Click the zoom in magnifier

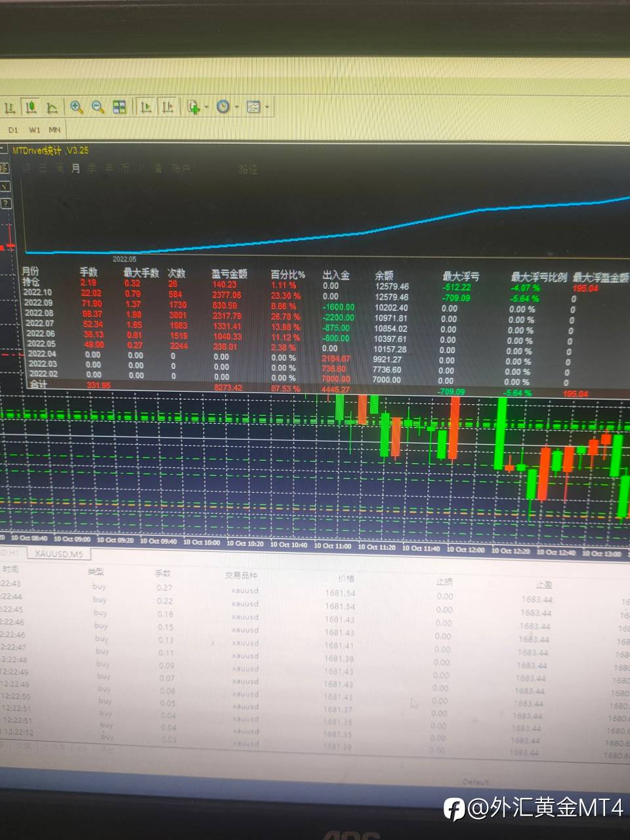tap(76, 107)
